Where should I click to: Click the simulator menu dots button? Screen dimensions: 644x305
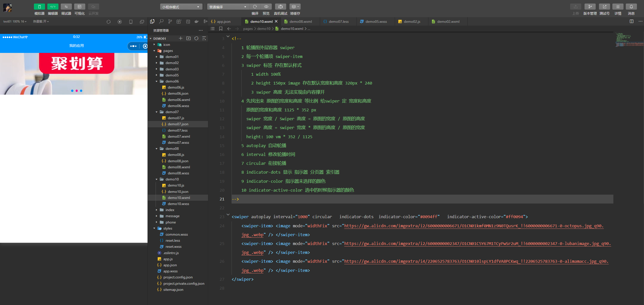click(x=133, y=46)
